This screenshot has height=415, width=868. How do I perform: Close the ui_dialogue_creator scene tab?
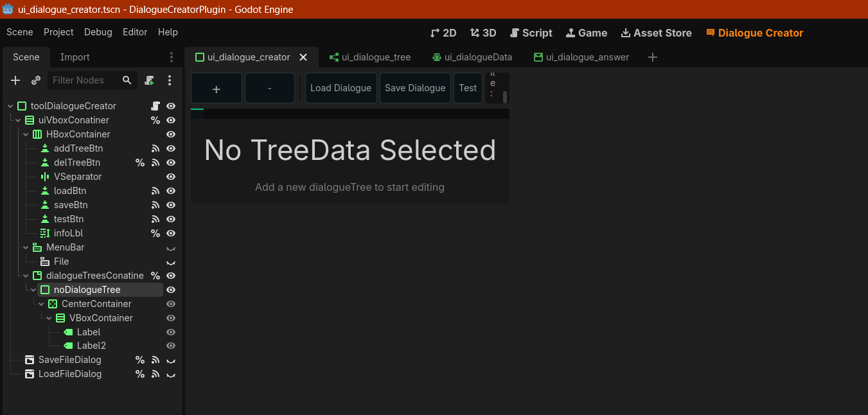point(303,57)
